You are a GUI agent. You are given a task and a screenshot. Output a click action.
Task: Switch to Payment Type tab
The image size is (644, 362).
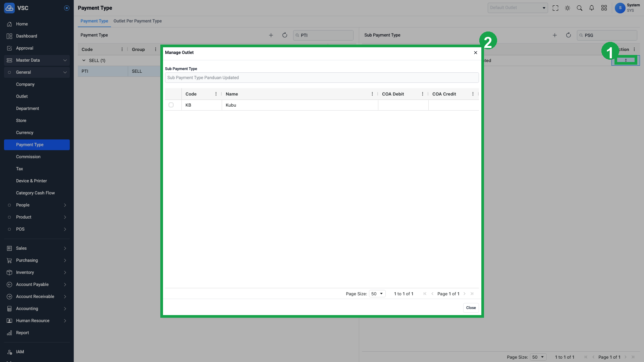[x=94, y=21]
